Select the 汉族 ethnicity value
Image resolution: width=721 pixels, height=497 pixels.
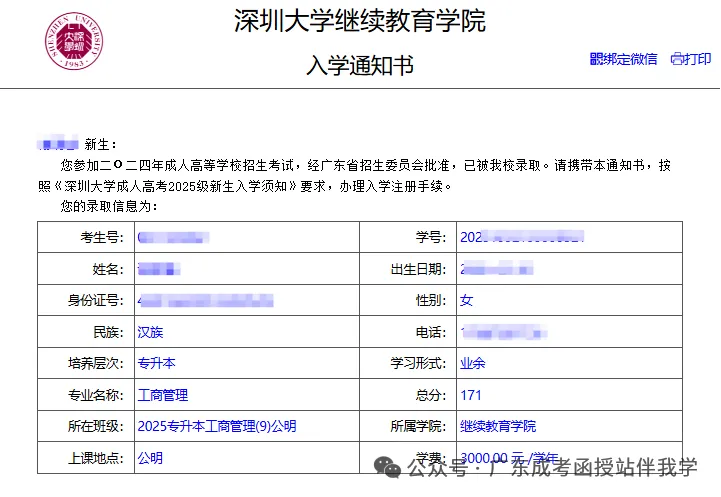click(150, 332)
